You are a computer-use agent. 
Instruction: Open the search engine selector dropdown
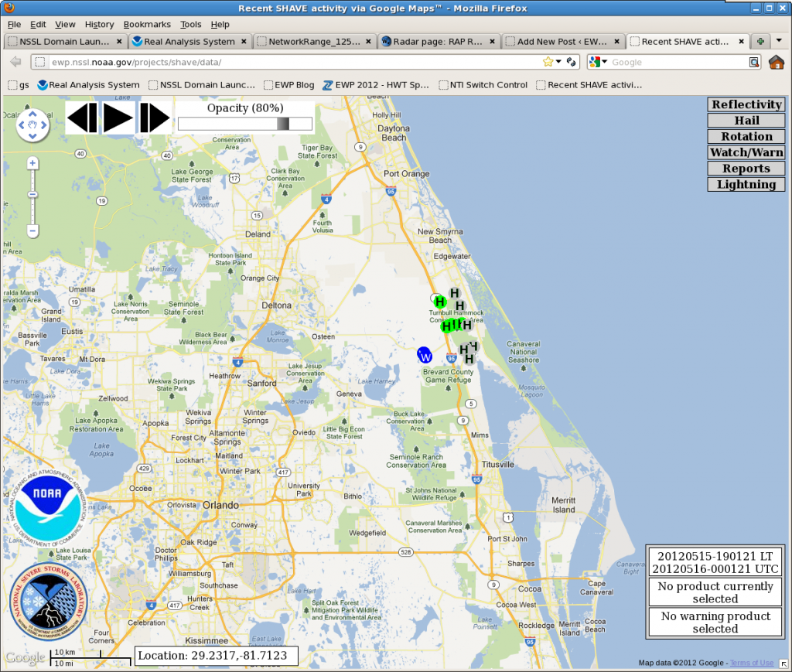pyautogui.click(x=599, y=62)
